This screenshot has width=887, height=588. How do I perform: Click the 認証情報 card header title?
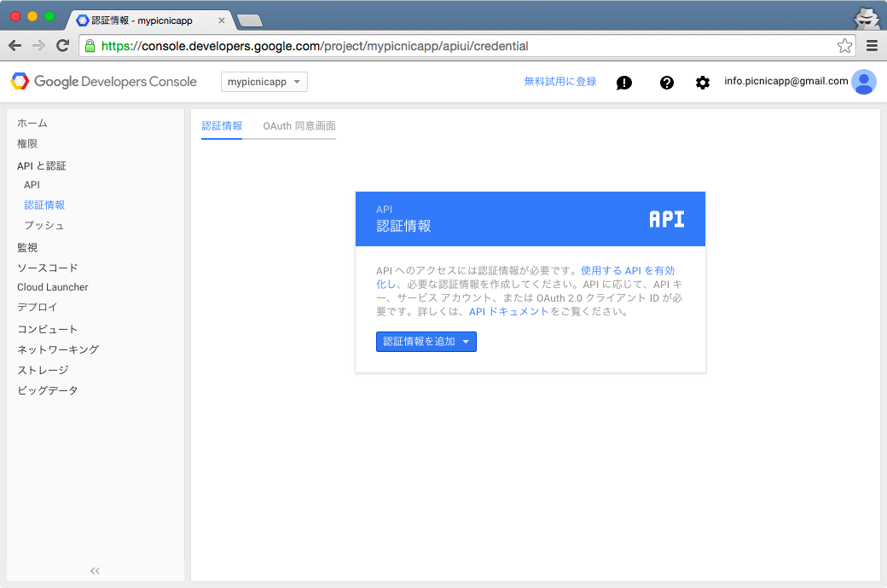pyautogui.click(x=403, y=226)
